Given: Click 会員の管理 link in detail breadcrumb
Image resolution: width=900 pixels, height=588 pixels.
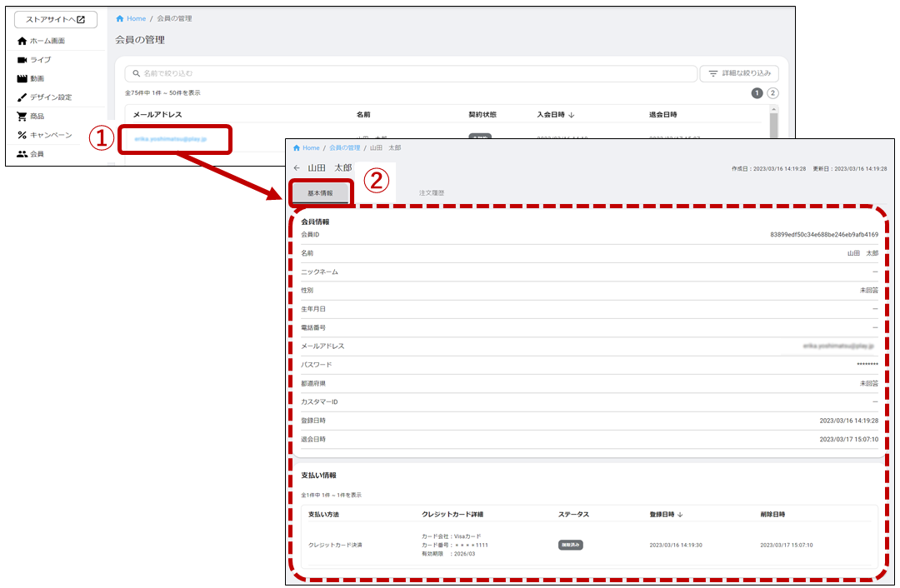Looking at the screenshot, I should tap(345, 148).
